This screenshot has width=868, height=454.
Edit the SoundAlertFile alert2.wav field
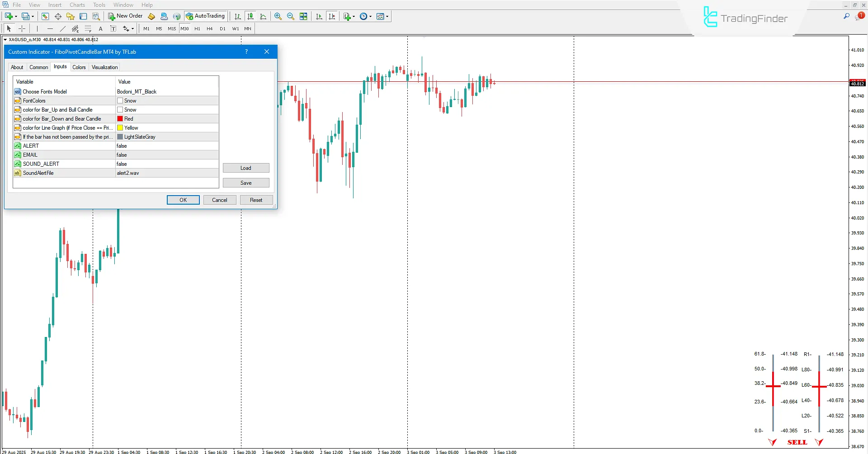pyautogui.click(x=166, y=173)
